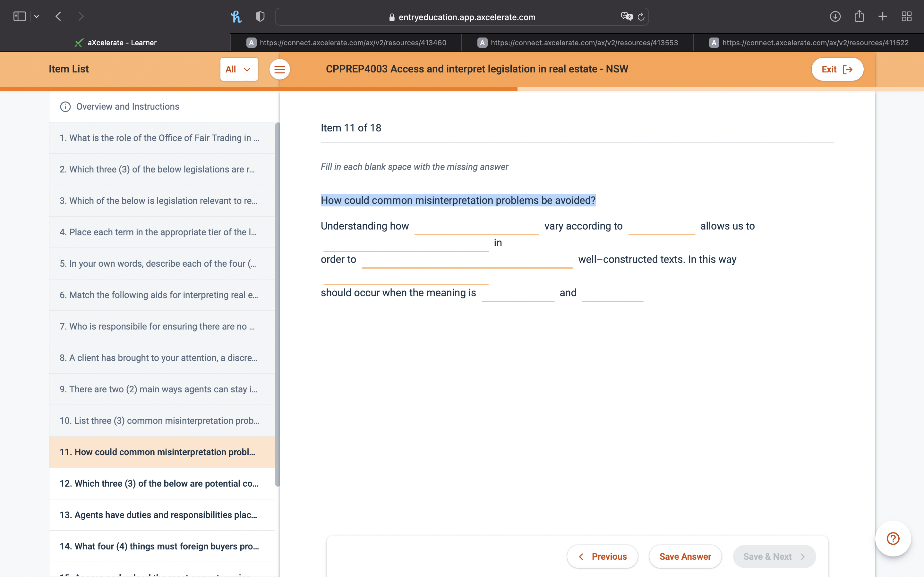This screenshot has width=924, height=577.
Task: Click the browser back arrow
Action: (58, 16)
